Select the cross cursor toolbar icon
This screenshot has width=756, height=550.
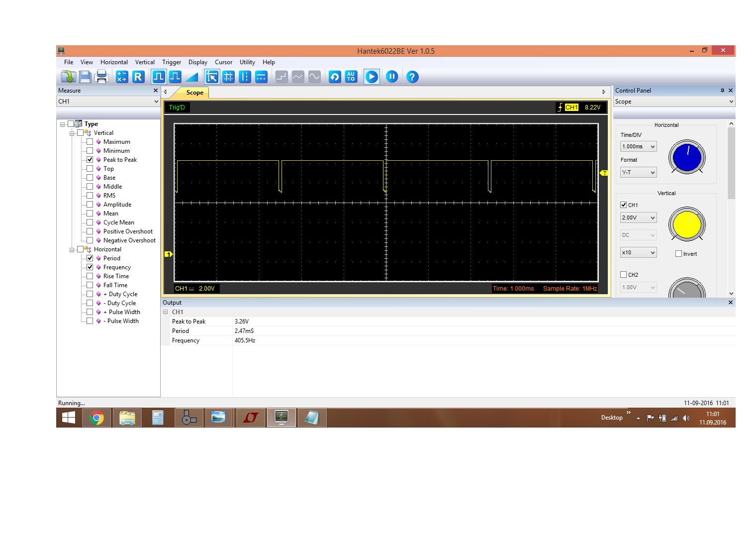point(228,77)
